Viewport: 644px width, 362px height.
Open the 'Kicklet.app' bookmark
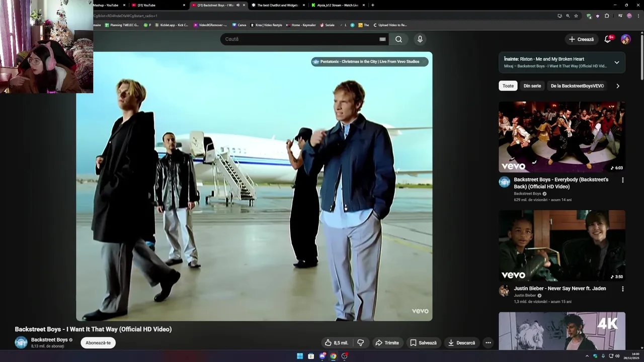[x=171, y=25]
